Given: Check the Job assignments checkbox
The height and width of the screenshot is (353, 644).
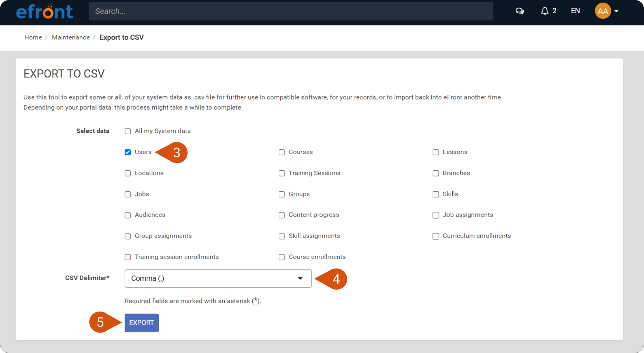Looking at the screenshot, I should point(436,215).
